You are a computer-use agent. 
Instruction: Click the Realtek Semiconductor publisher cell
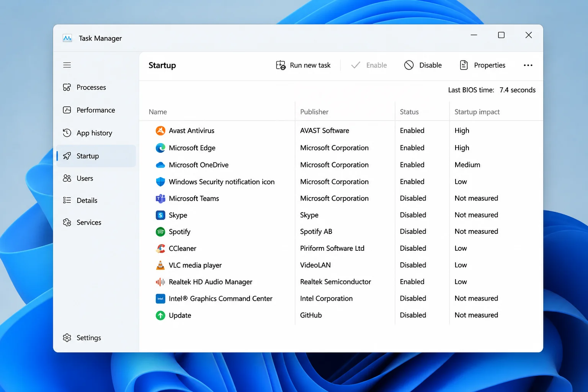point(336,282)
